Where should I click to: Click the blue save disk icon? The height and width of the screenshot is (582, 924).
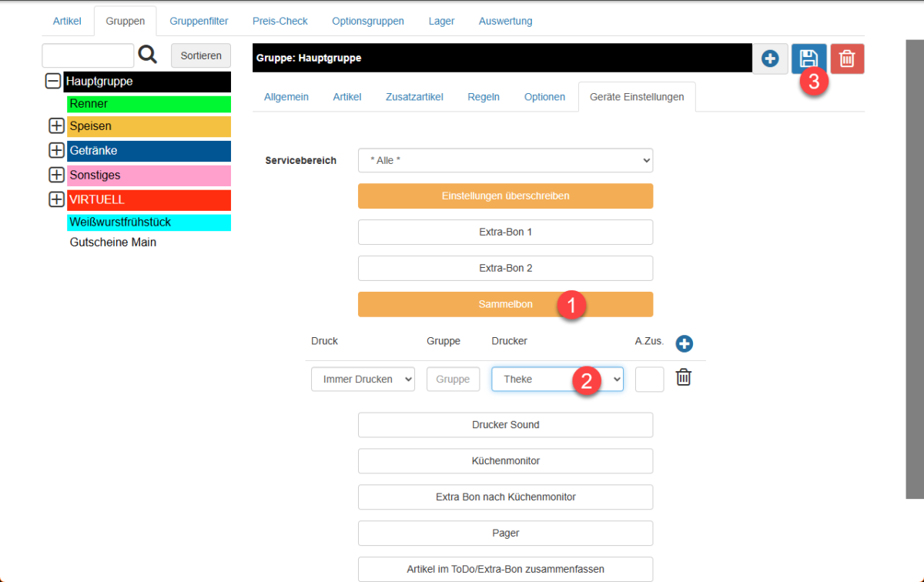808,59
